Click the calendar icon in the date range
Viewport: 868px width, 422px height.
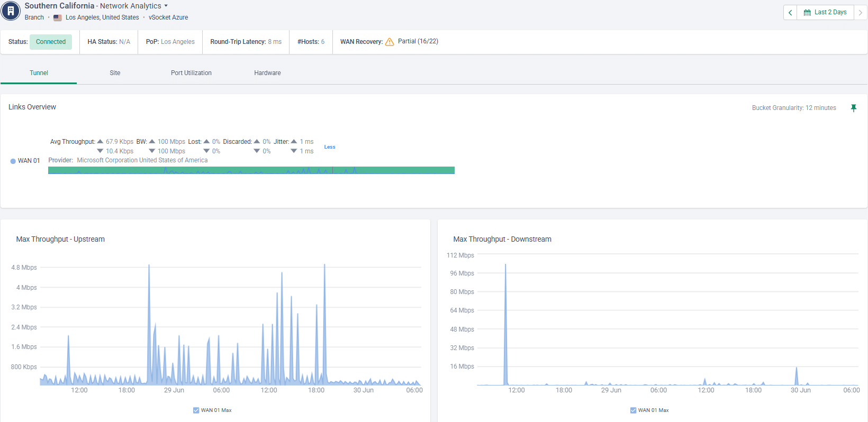coord(807,12)
